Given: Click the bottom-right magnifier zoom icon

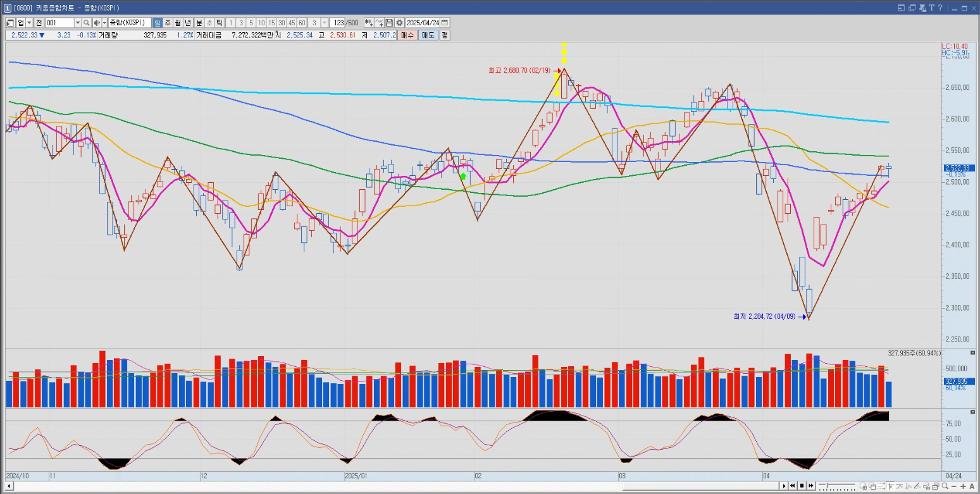Looking at the screenshot, I should (x=945, y=486).
